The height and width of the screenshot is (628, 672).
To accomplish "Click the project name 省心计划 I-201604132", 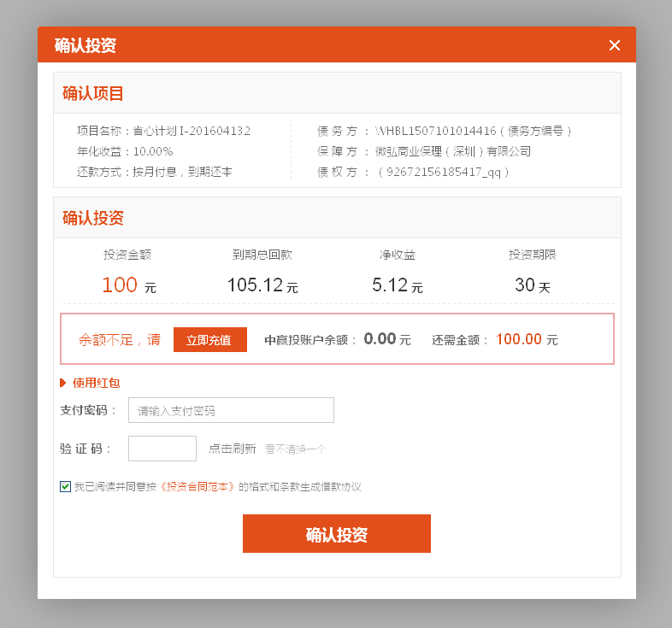I will point(192,131).
